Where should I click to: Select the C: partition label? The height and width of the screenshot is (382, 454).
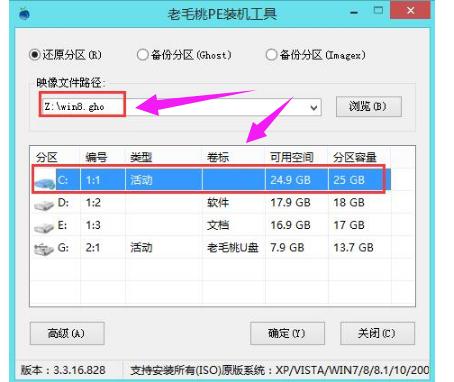pyautogui.click(x=63, y=180)
